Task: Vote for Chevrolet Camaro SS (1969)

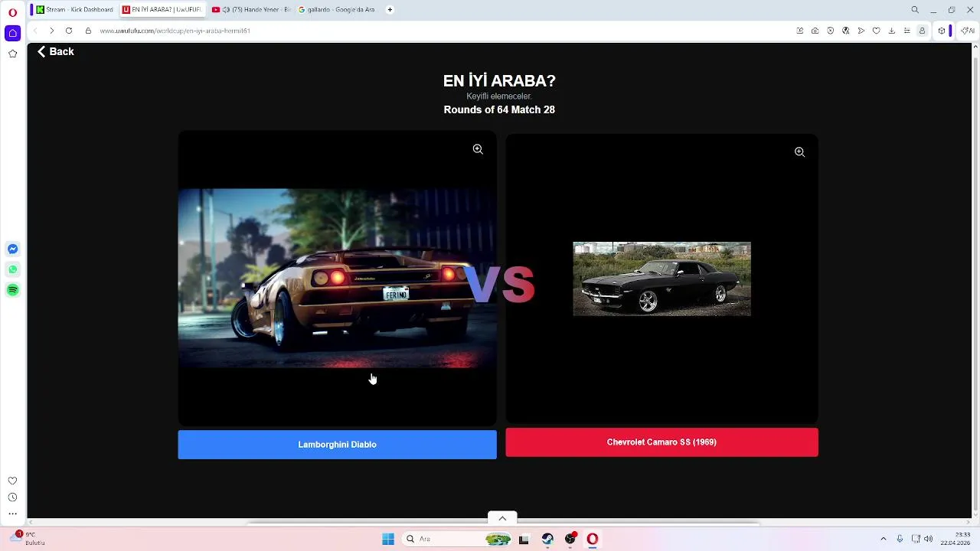Action: pos(661,442)
